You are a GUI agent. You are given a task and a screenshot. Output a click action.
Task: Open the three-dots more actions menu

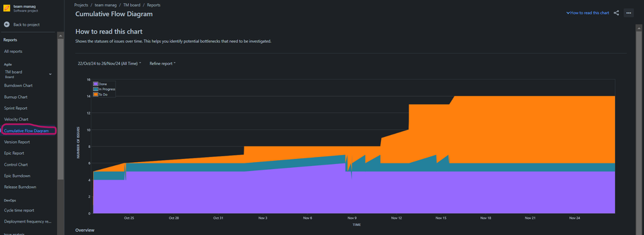pyautogui.click(x=629, y=13)
